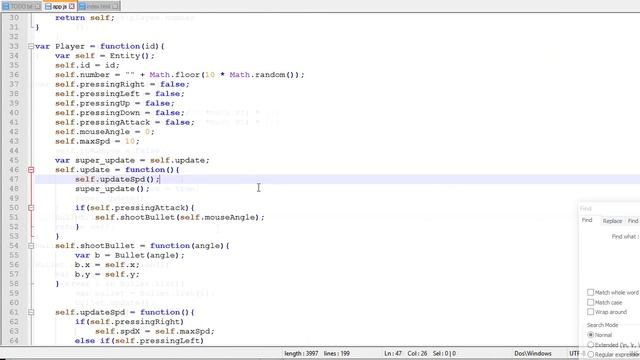Click the UTF encoding status bar entry
The height and width of the screenshot is (360, 640).
[574, 353]
